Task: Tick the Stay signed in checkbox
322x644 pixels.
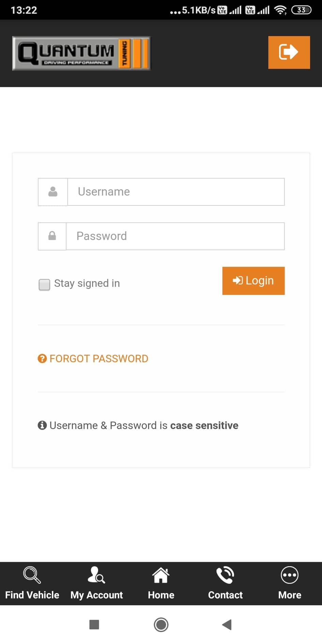Action: click(x=44, y=285)
